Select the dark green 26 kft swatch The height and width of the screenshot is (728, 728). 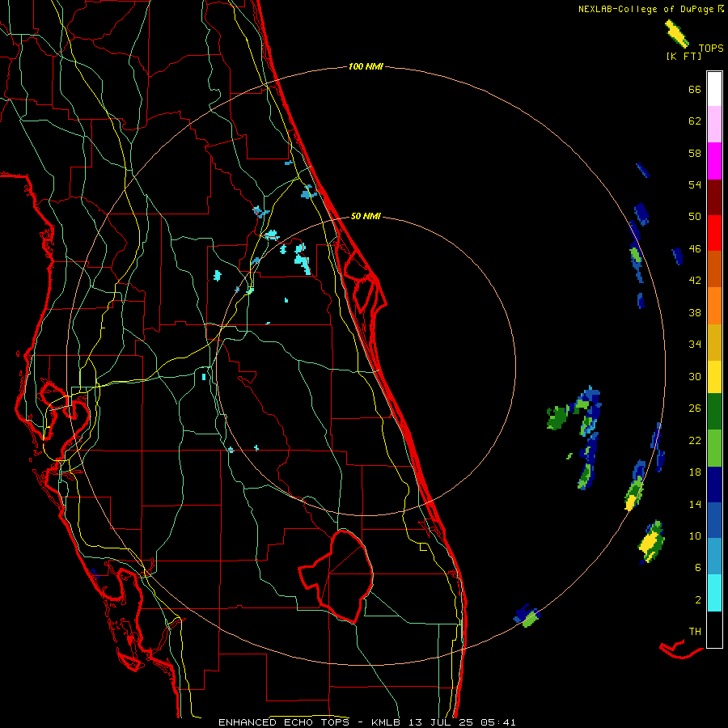[714, 412]
